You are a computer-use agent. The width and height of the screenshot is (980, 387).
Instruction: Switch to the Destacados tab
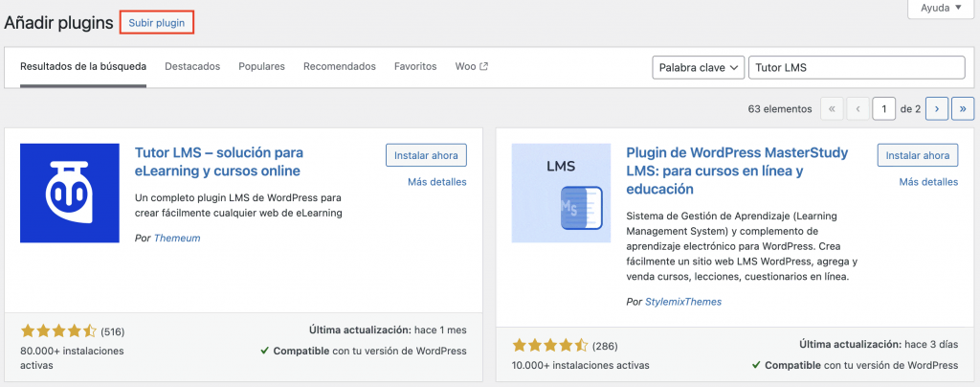click(192, 66)
